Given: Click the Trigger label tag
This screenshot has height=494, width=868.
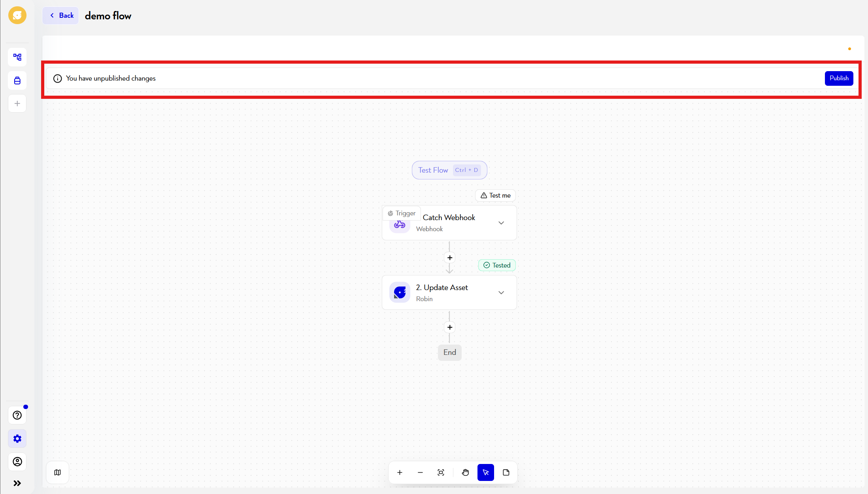Looking at the screenshot, I should (402, 213).
